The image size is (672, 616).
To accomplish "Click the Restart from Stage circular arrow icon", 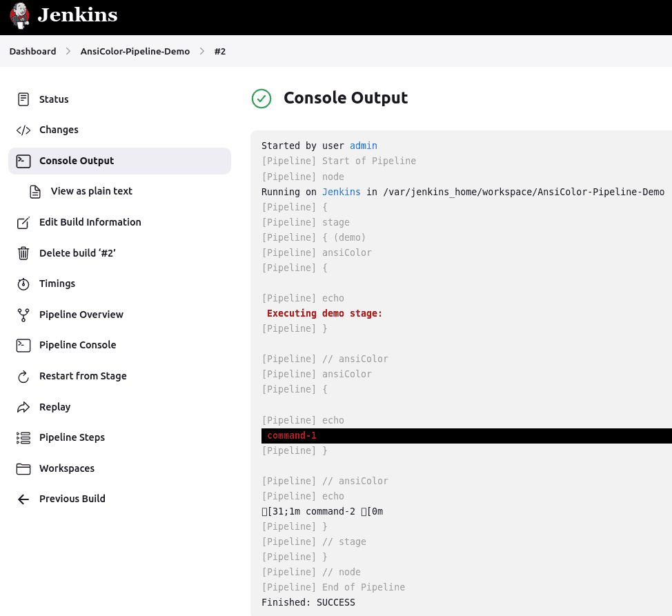I will coord(23,376).
